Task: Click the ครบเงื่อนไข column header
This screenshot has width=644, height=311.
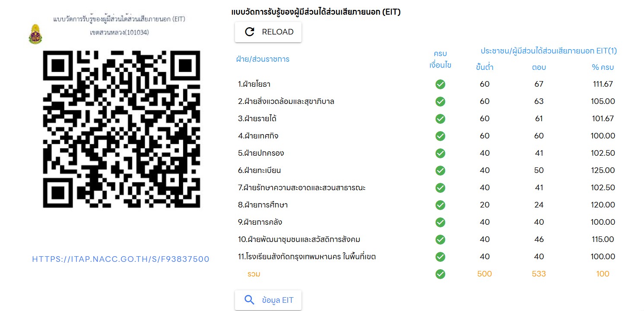Action: pyautogui.click(x=440, y=60)
